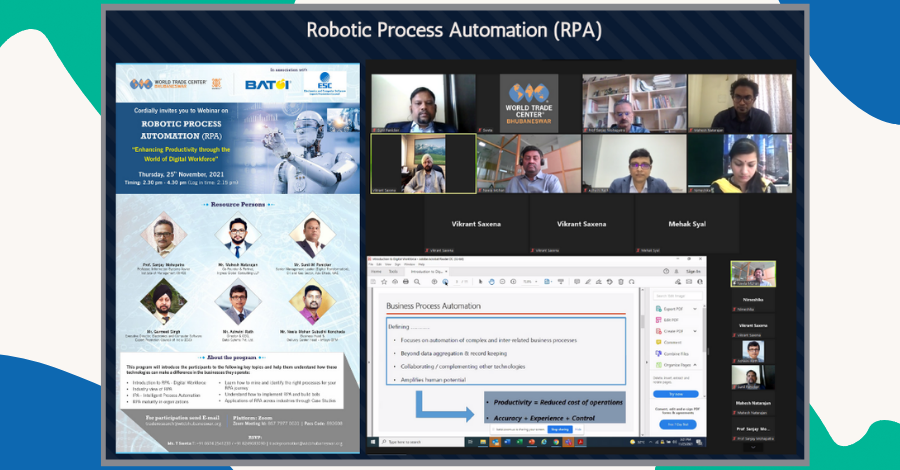Click the Highlight pen icon in Acrobat toolbar
900x470 pixels.
coord(588,282)
